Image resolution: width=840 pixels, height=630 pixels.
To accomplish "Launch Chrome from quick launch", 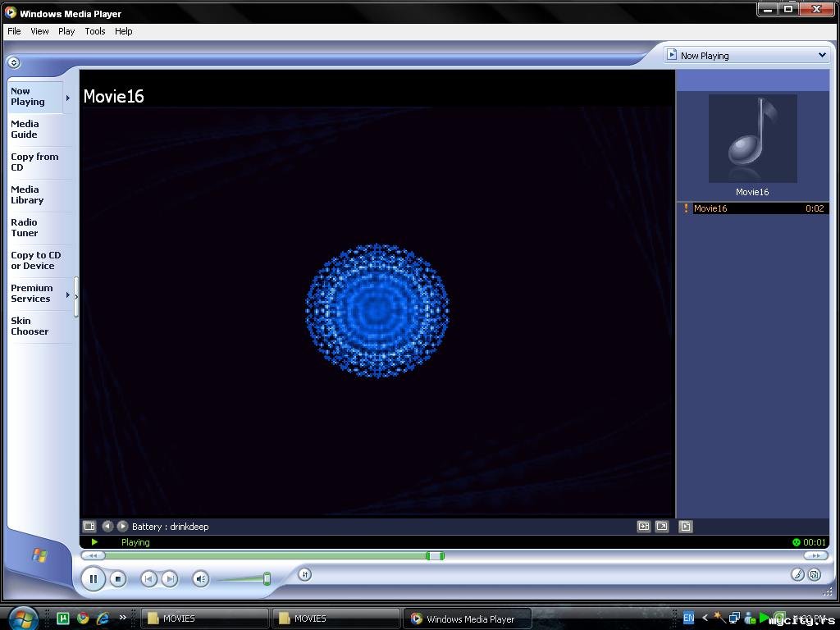I will click(83, 619).
